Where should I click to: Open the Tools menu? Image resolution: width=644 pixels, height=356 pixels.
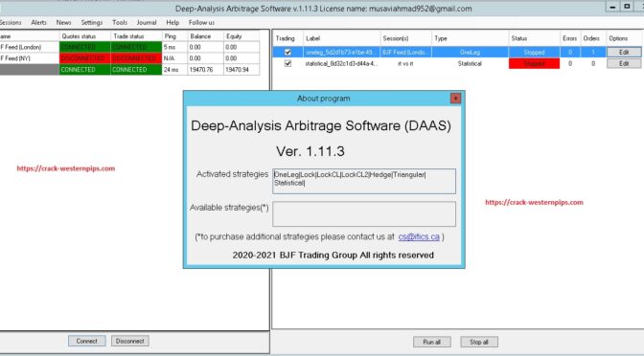120,23
